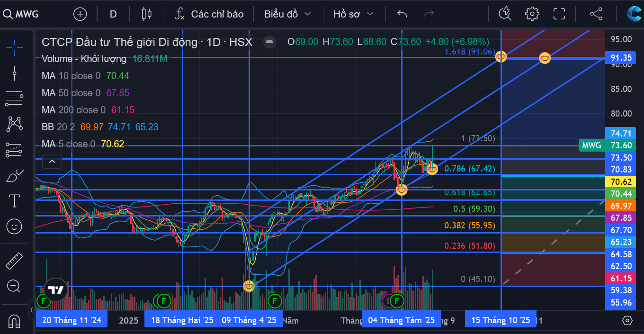
Task: Click the 20 Tháng 11 '24 date label
Action: point(72,320)
